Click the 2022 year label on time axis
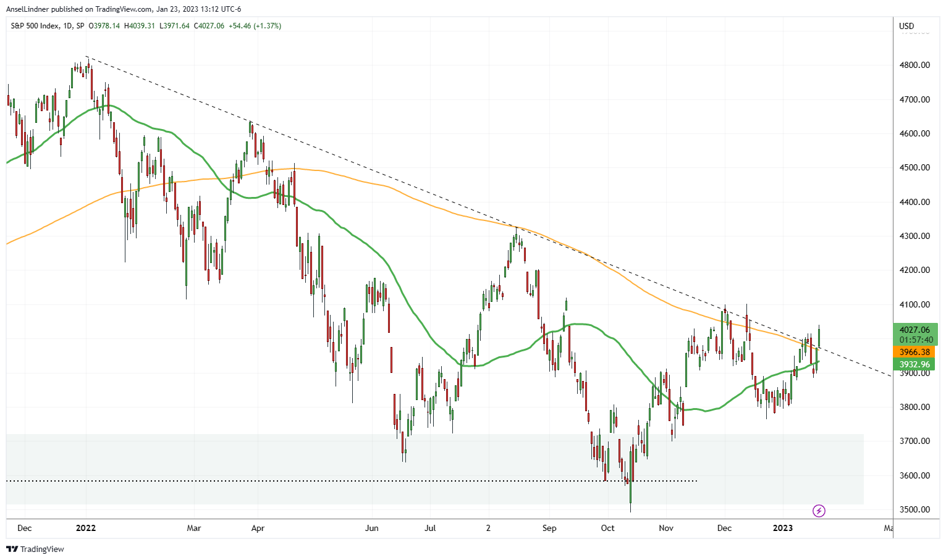This screenshot has height=560, width=946. tap(86, 528)
